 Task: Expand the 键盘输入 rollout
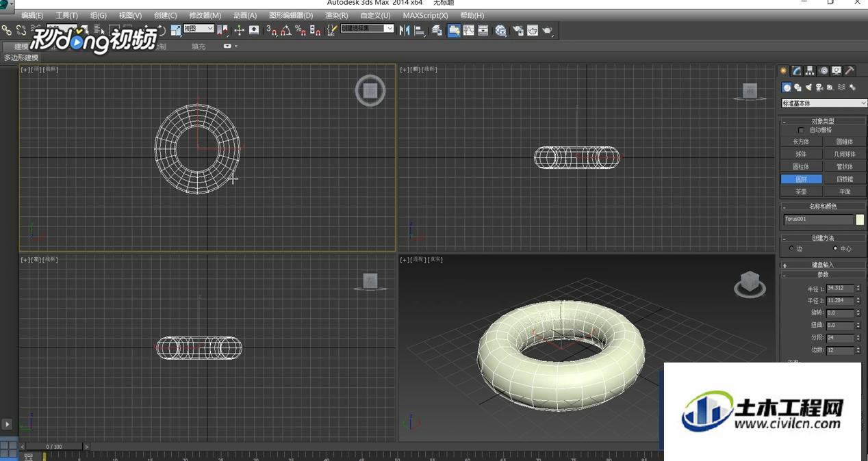point(823,265)
